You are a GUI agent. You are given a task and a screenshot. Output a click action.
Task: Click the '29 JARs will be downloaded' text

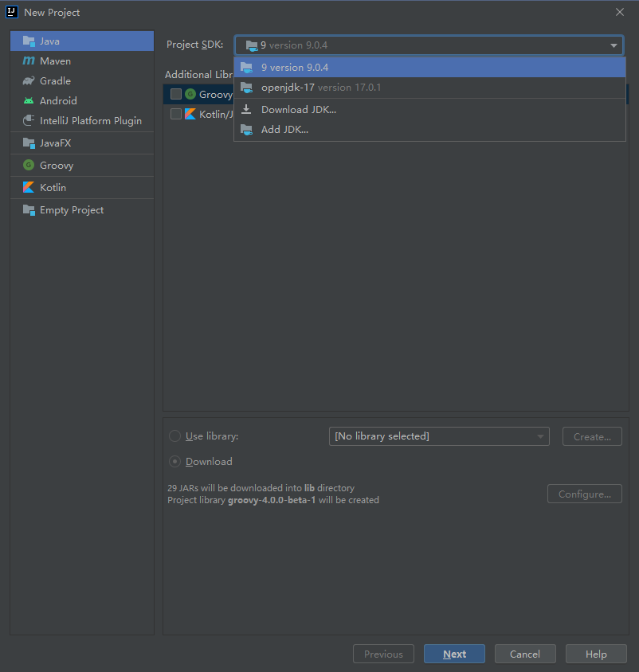(x=261, y=488)
